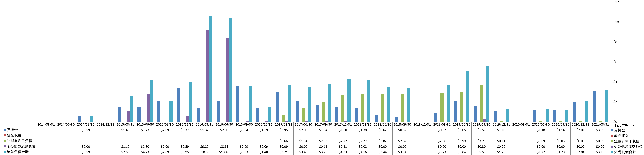The image size is (644, 155).
Task: Click the $3.54 買掛金 cell for 2016/09/30
Action: pos(244,130)
